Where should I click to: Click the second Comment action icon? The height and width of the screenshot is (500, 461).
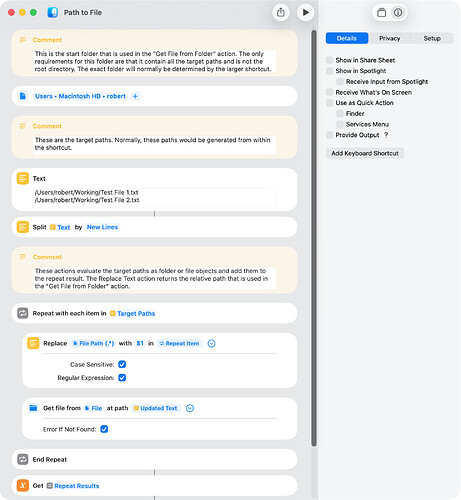[23, 126]
